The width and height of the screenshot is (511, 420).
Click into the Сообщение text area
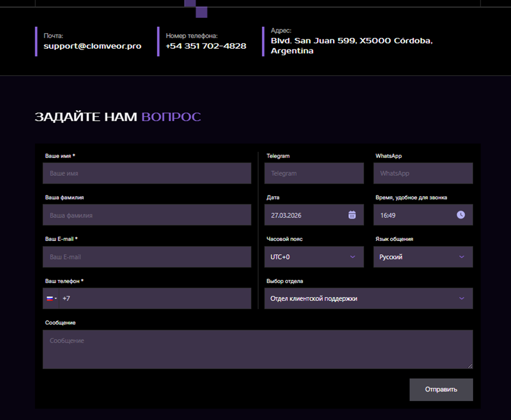pos(257,349)
